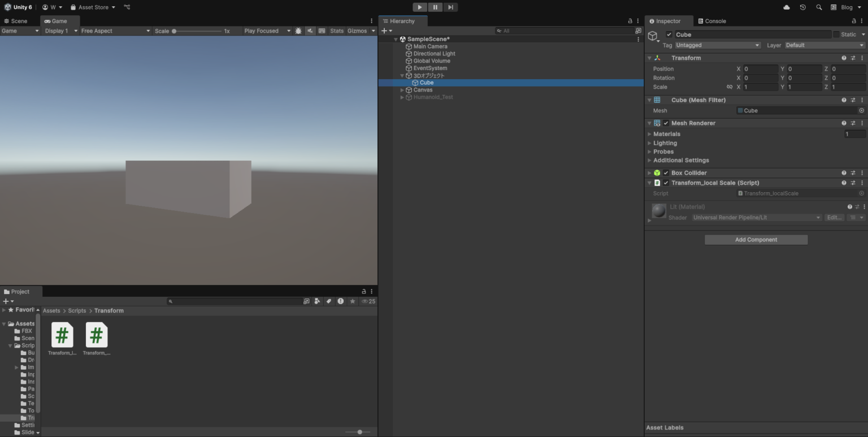Toggle scene lighting in the Game view toolbar
Screen dimensions: 868x437
coord(298,31)
